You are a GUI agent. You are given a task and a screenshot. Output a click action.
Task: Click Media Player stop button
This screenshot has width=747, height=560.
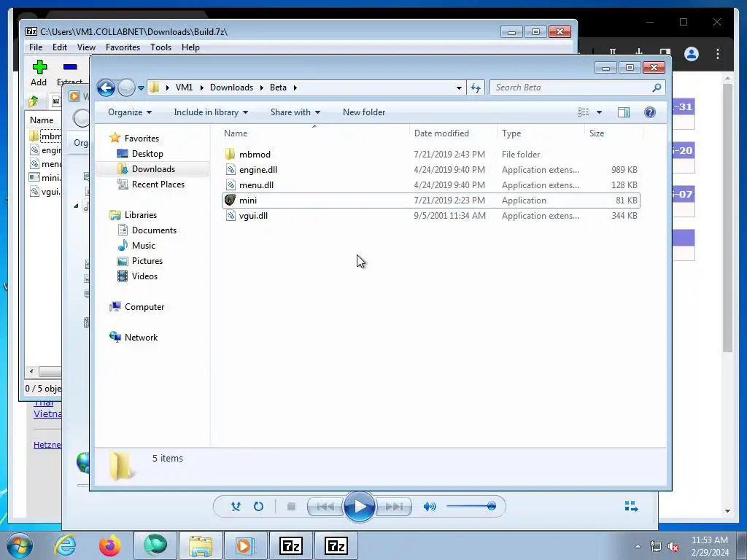click(292, 507)
